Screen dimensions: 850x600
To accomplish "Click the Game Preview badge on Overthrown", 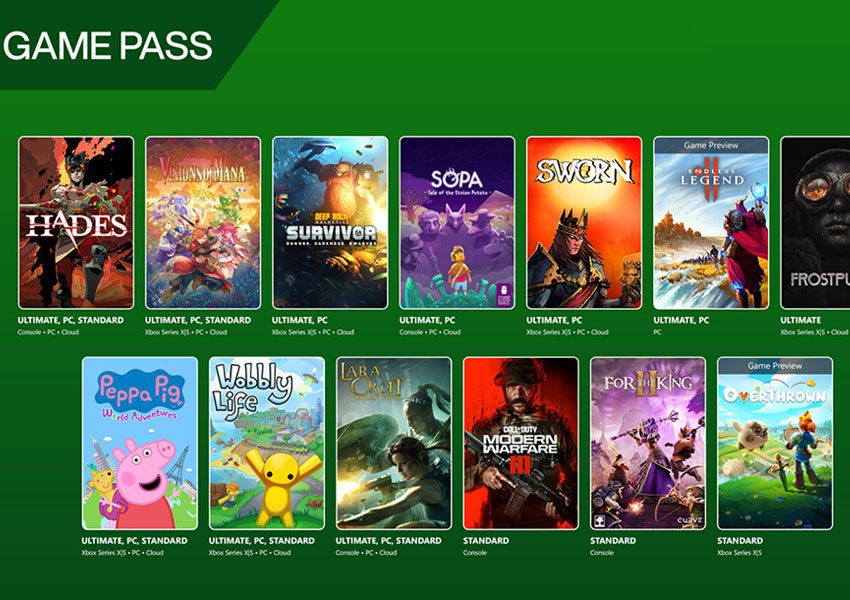I will pyautogui.click(x=775, y=366).
